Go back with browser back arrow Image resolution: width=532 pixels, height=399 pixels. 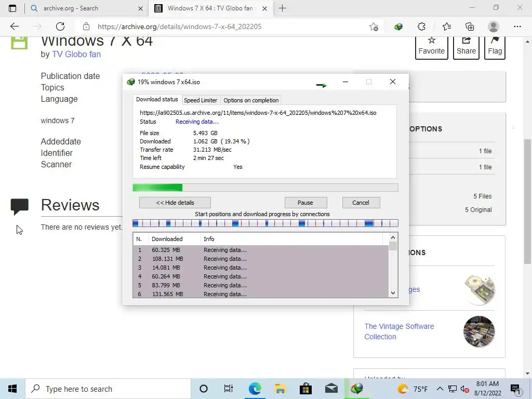(x=14, y=26)
